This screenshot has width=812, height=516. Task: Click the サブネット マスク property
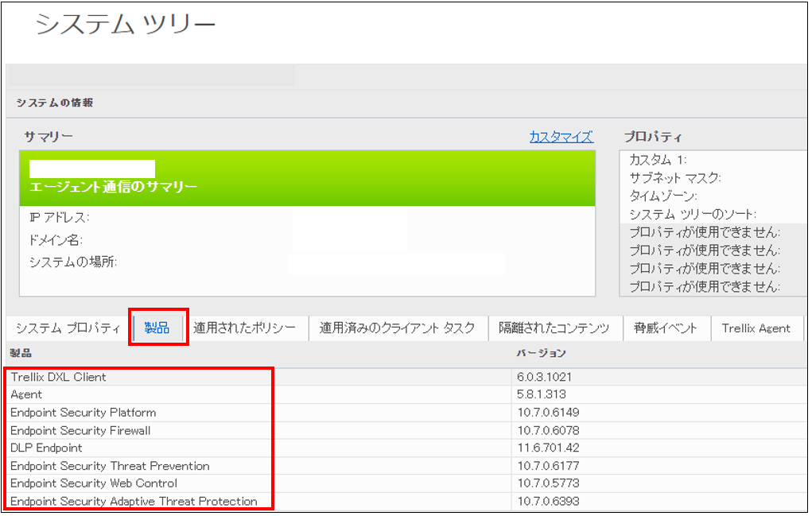tap(674, 178)
